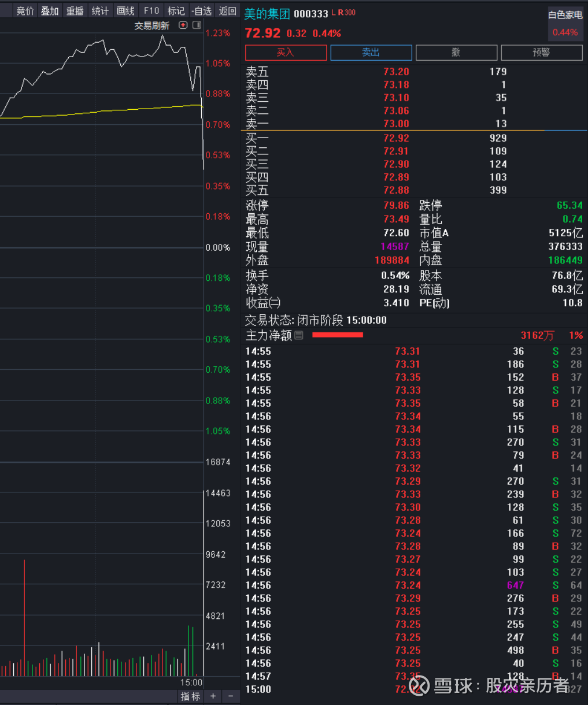This screenshot has width=588, height=705.
Task: Expand the 白色家电 sector panel
Action: point(565,15)
